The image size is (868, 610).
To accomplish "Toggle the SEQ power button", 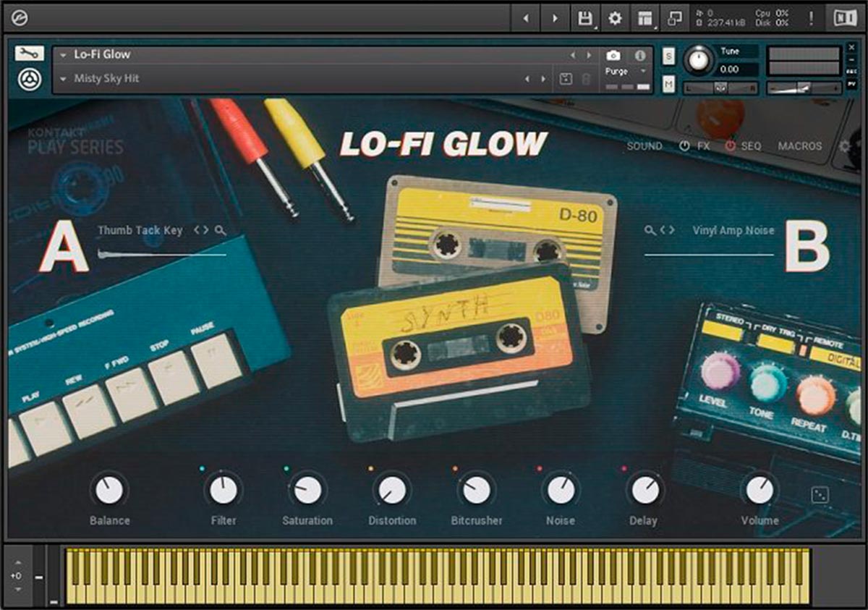I will click(x=730, y=145).
